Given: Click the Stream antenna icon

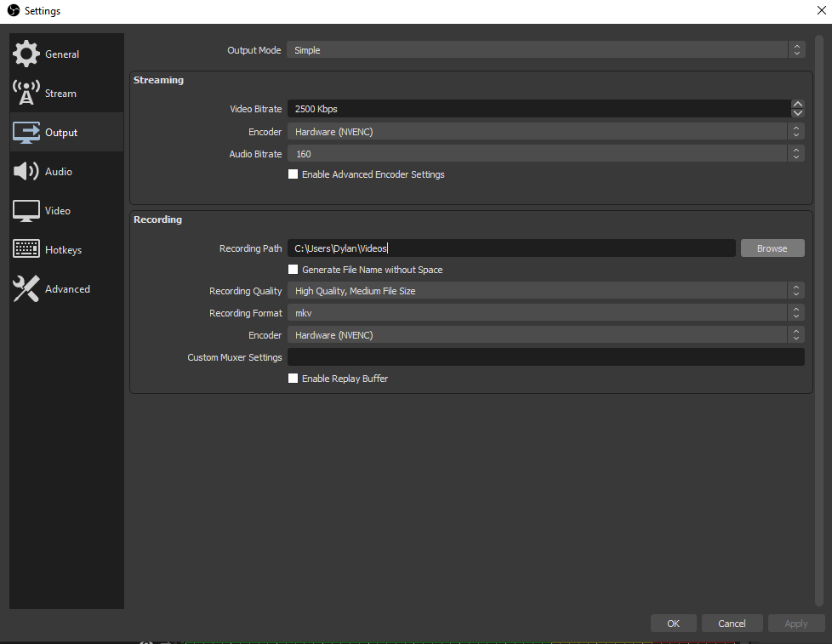Looking at the screenshot, I should tap(26, 93).
